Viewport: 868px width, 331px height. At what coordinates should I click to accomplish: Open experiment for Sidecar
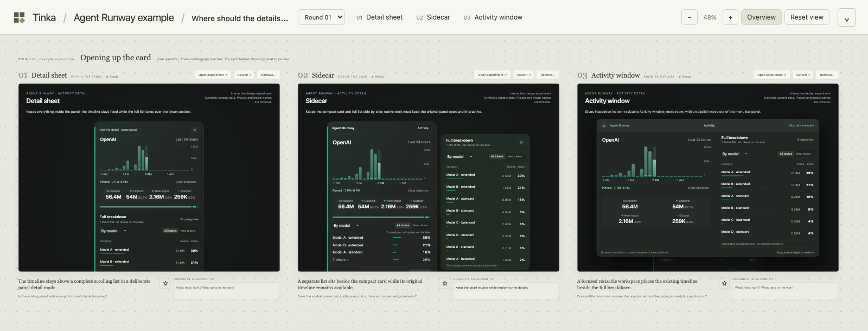(x=492, y=75)
